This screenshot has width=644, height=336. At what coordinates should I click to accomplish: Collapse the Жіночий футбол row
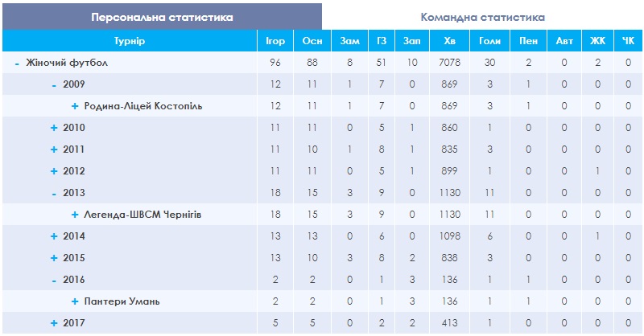[17, 64]
